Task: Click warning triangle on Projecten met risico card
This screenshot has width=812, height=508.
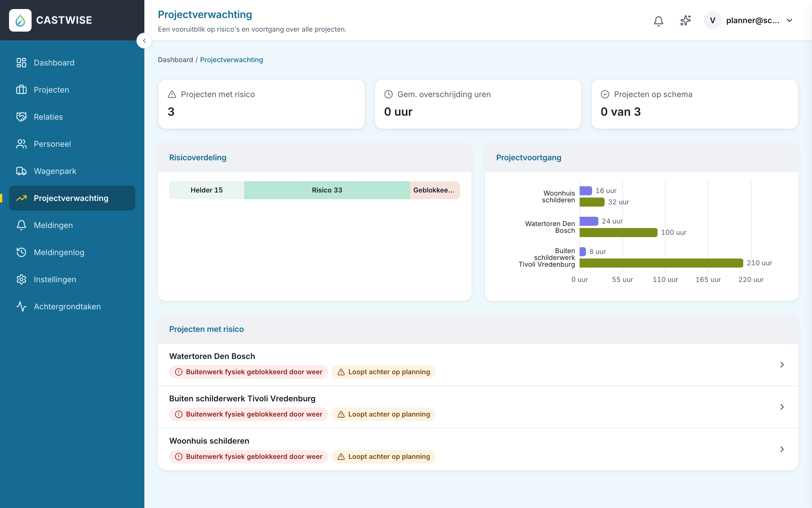Action: (172, 95)
